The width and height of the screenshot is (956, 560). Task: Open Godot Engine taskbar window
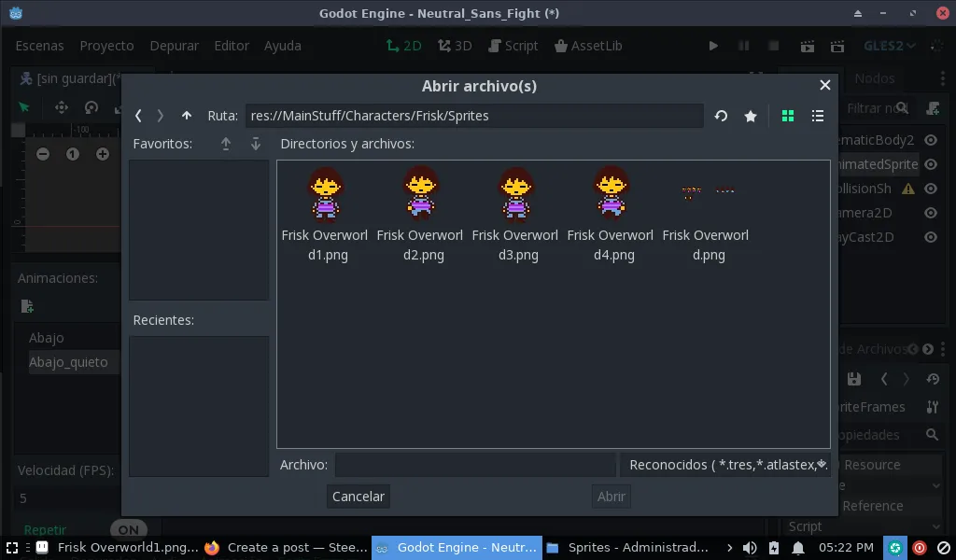tap(457, 548)
